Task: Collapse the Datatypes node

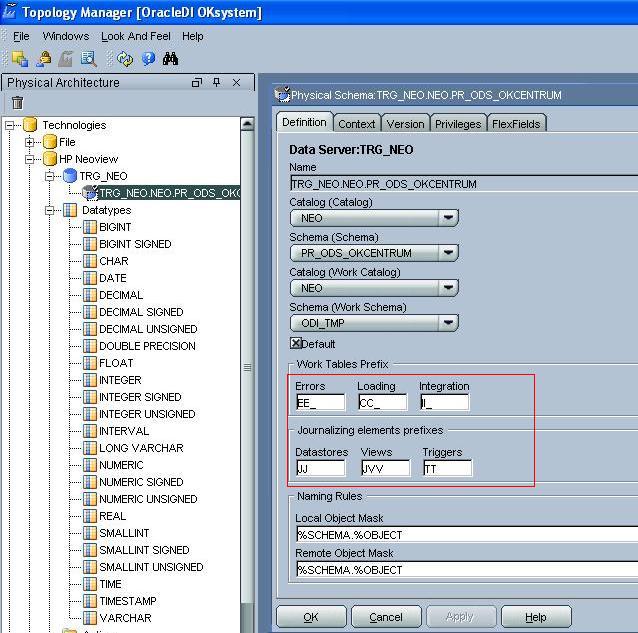Action: click(50, 210)
